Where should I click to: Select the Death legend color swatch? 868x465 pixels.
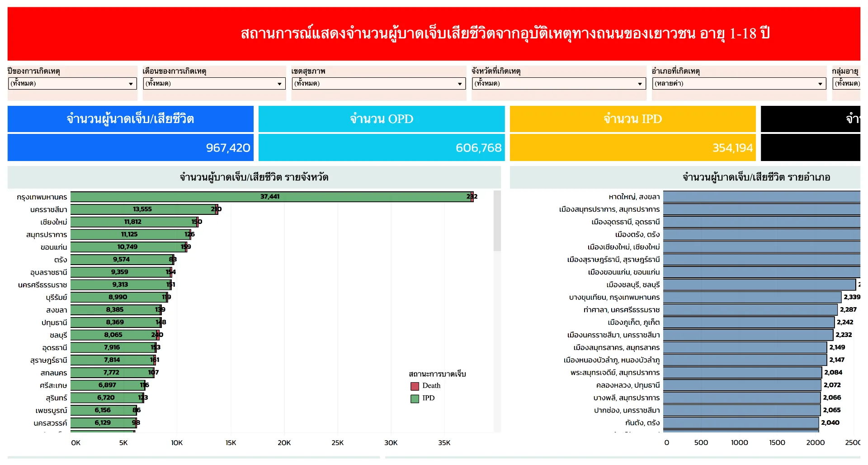click(x=415, y=386)
